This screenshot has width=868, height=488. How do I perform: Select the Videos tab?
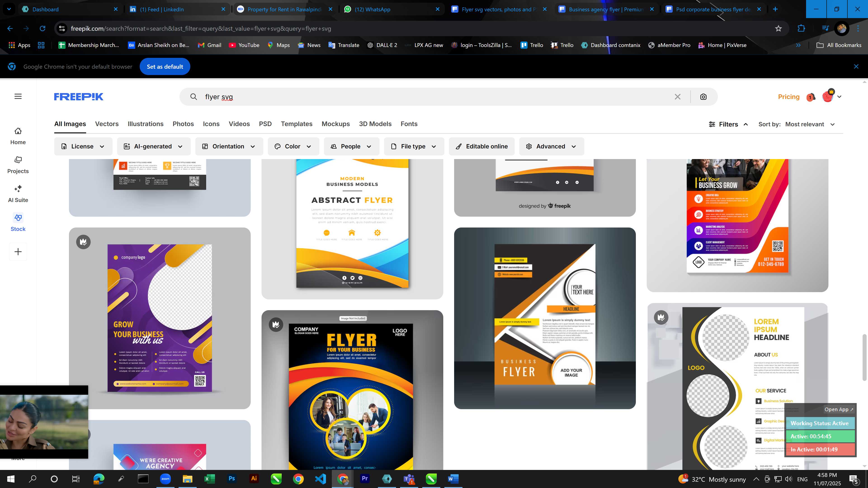click(239, 124)
